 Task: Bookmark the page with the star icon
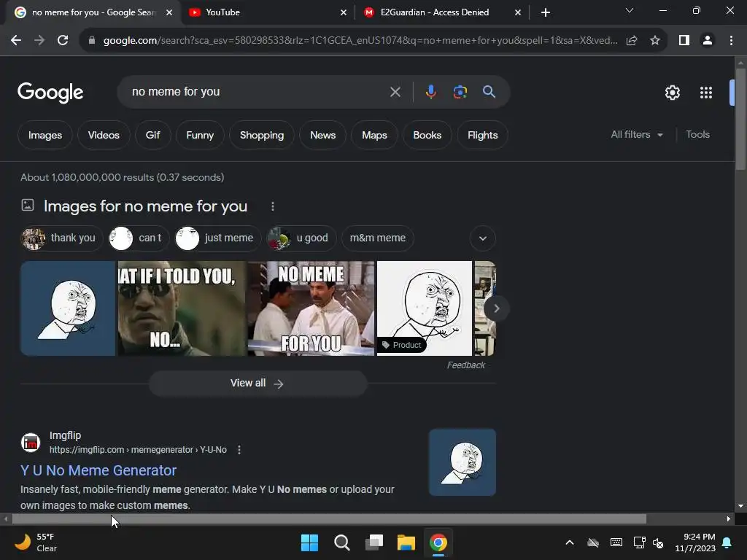tap(655, 41)
